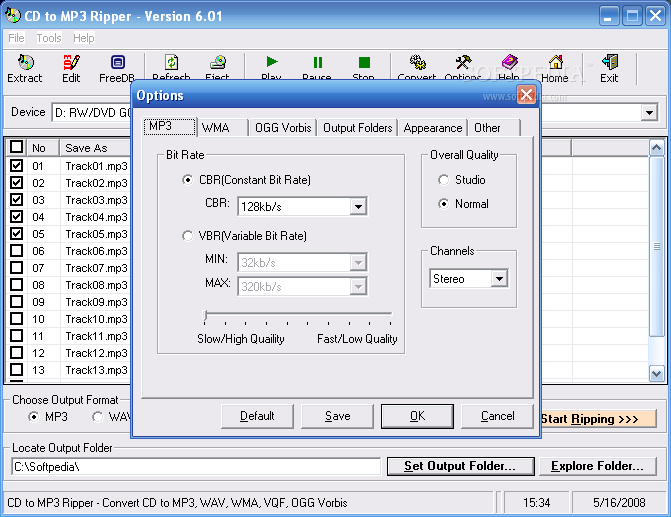Choose Studio overall quality
Screen dimensions: 671x517
(444, 180)
